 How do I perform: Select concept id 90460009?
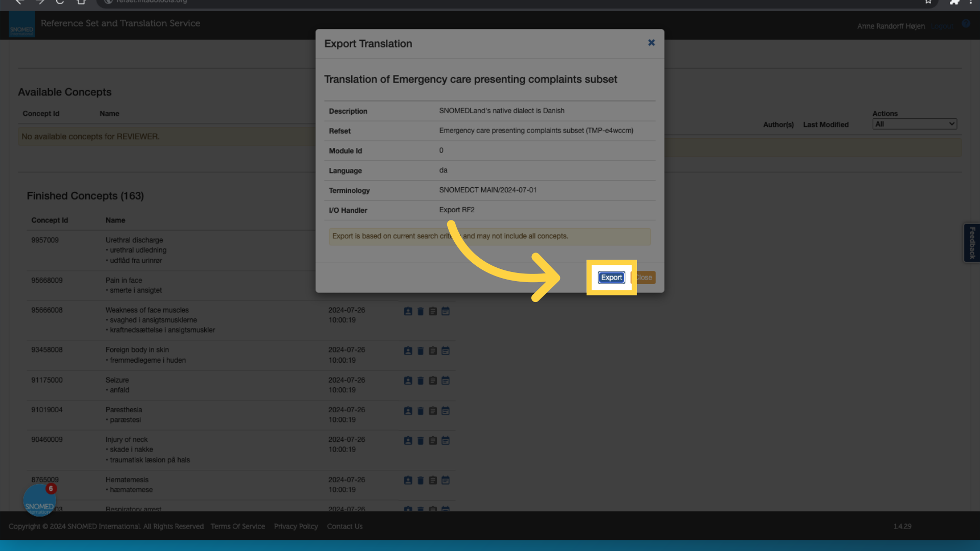coord(47,440)
